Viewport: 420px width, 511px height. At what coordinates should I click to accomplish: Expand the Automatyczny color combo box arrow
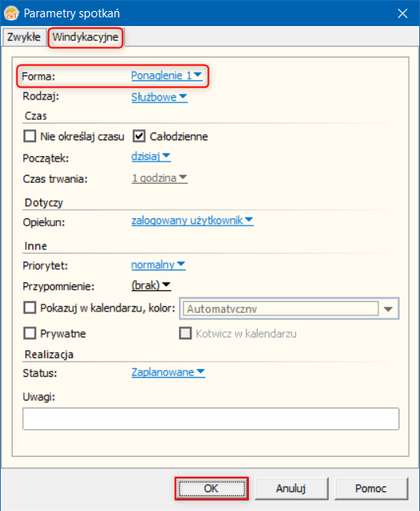(388, 308)
